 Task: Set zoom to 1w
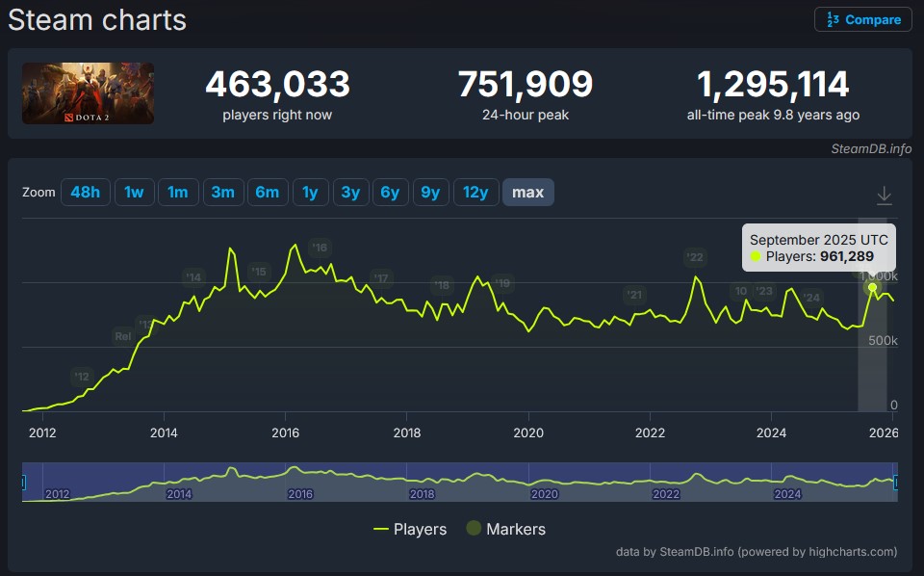click(135, 193)
